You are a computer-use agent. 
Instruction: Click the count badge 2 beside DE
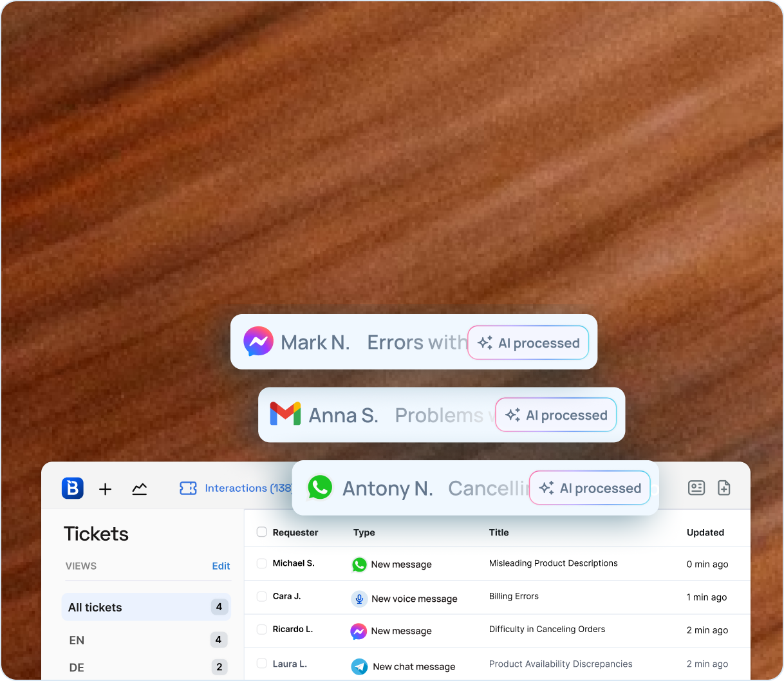coord(219,667)
